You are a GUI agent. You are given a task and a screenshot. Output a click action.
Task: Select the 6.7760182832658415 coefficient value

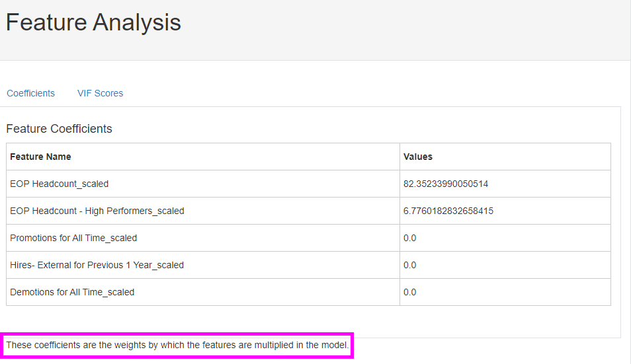pyautogui.click(x=448, y=211)
